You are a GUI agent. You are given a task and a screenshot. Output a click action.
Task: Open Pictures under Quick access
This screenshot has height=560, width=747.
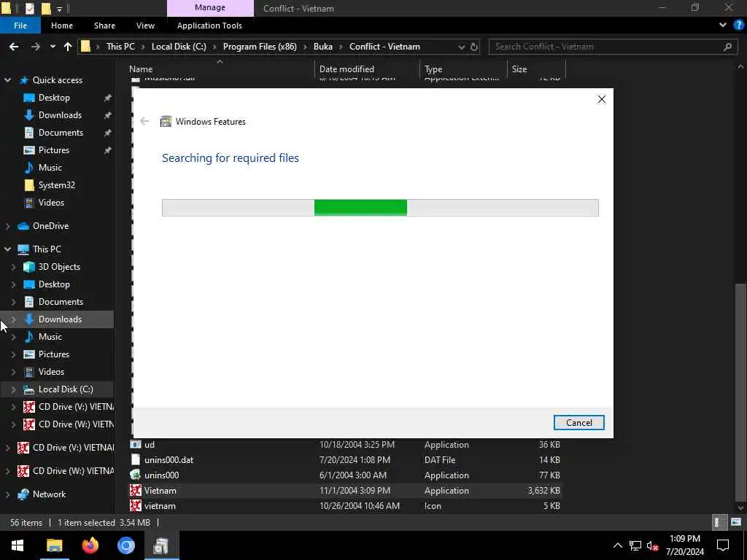pos(54,150)
